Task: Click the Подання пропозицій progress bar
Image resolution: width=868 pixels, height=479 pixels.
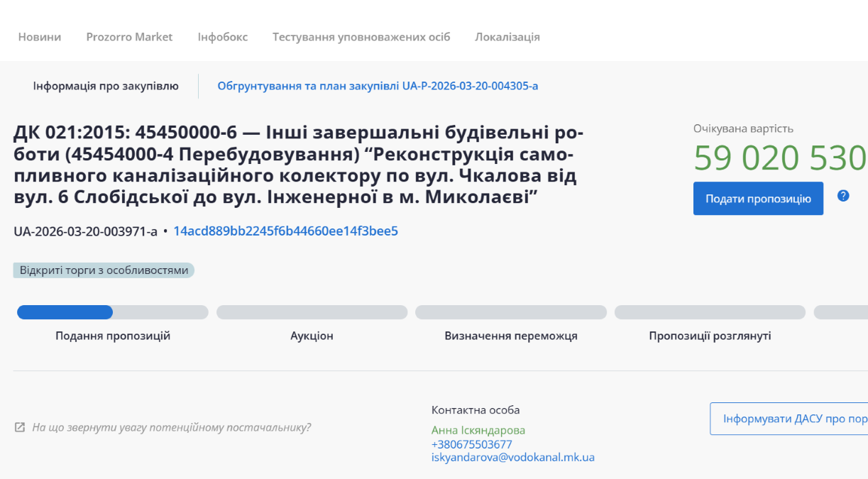Action: pyautogui.click(x=113, y=312)
